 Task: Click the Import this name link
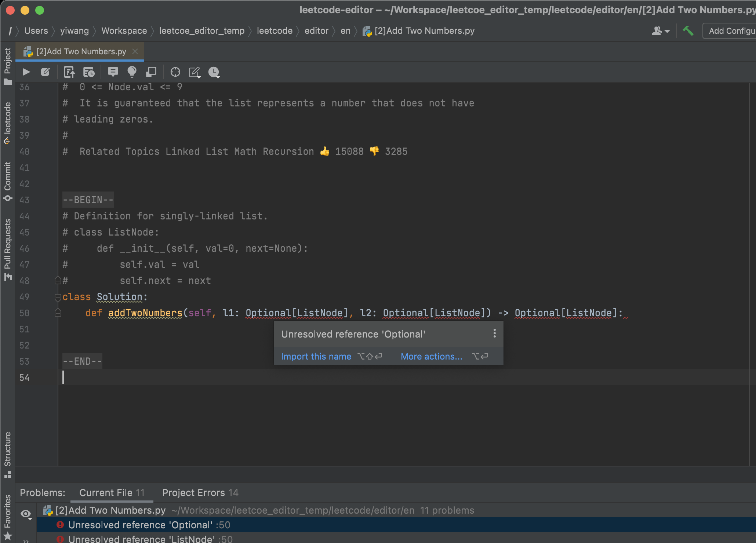point(316,356)
